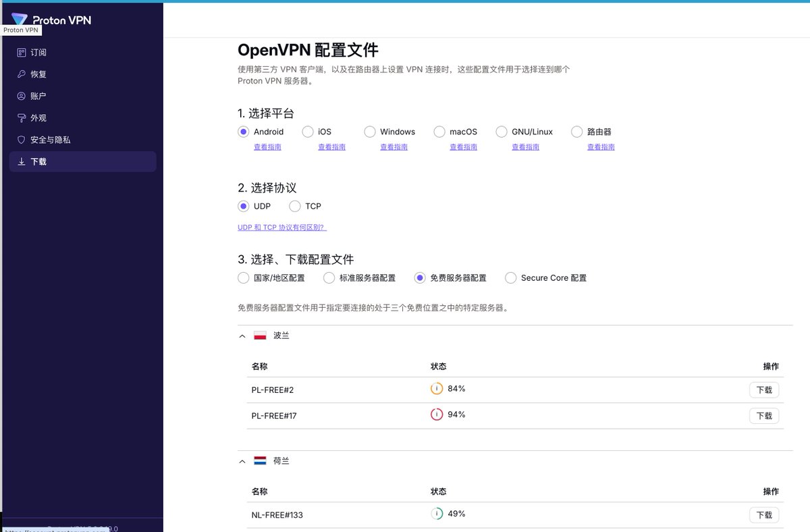Open 安全与隐私 in the sidebar
810x532 pixels.
(x=82, y=140)
